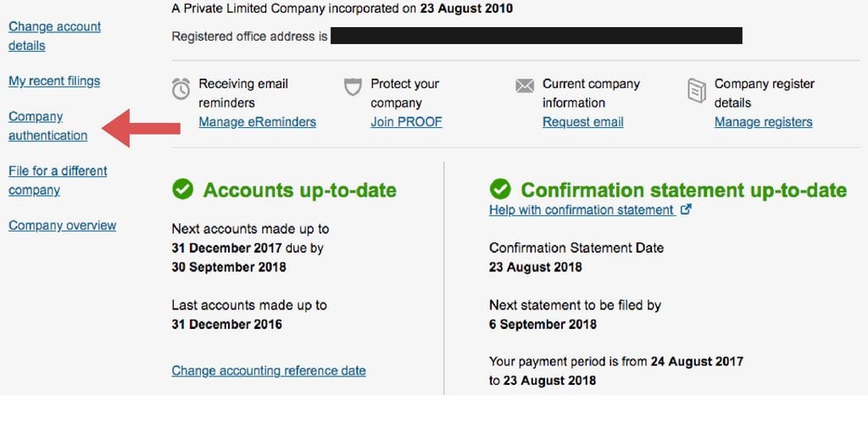The height and width of the screenshot is (434, 868).
Task: Open Manage eReminders link
Action: 258,122
